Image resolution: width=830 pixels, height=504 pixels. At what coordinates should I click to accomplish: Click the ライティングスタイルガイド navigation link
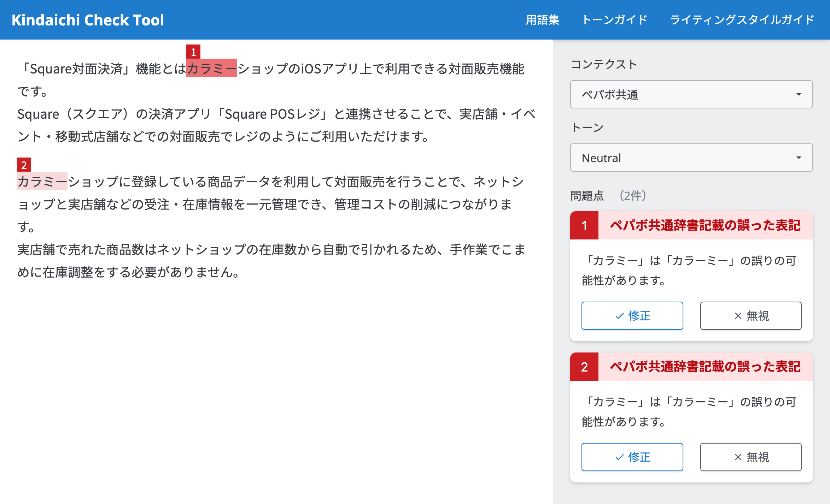point(742,20)
